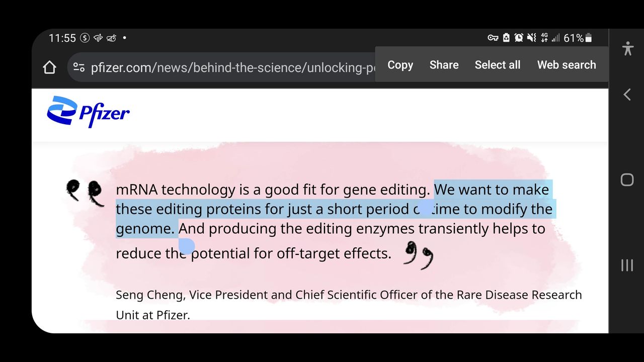Tap Select all in the selection menu
The height and width of the screenshot is (362, 644).
tap(498, 65)
